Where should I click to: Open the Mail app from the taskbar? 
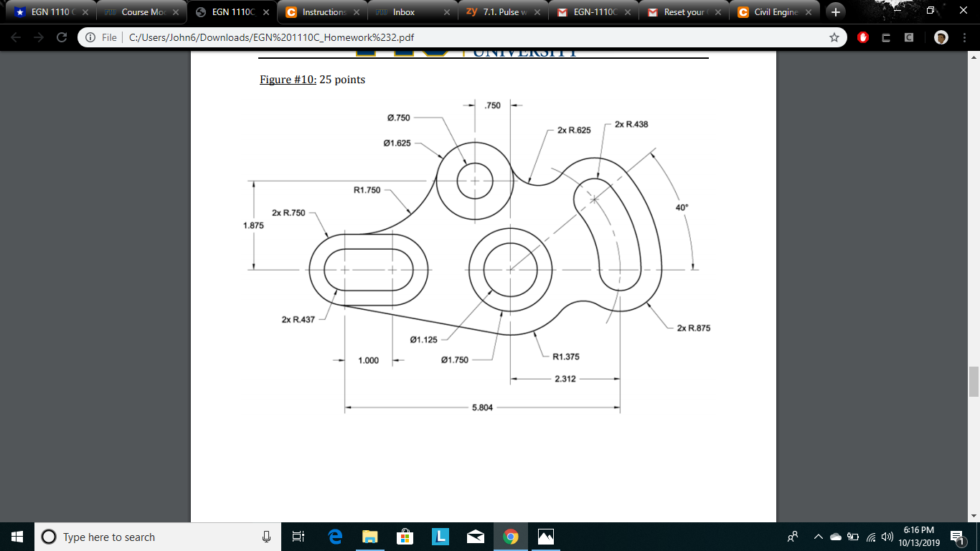tap(474, 537)
